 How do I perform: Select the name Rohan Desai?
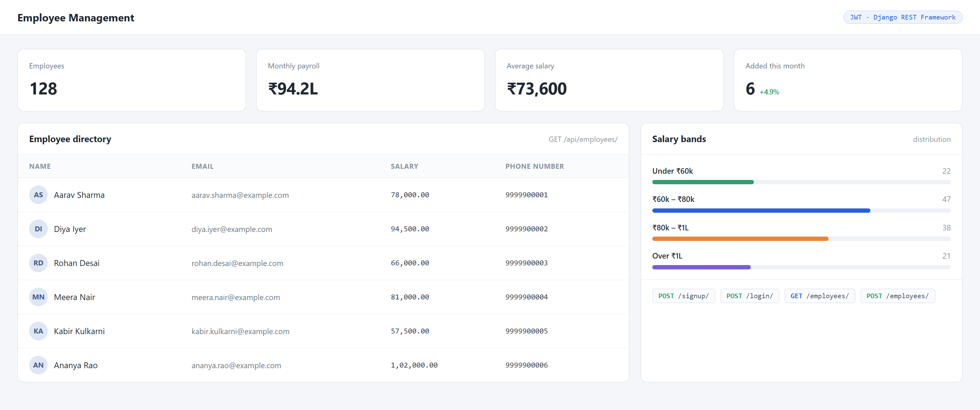click(x=77, y=263)
